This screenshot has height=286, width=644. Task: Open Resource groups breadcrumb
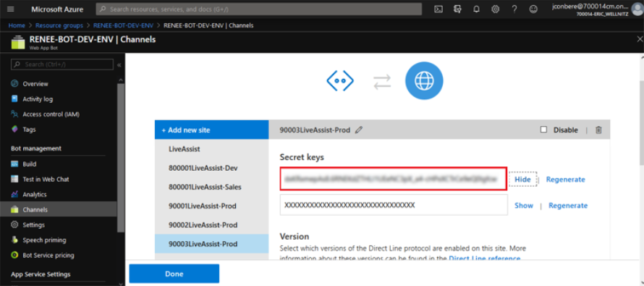pyautogui.click(x=59, y=25)
